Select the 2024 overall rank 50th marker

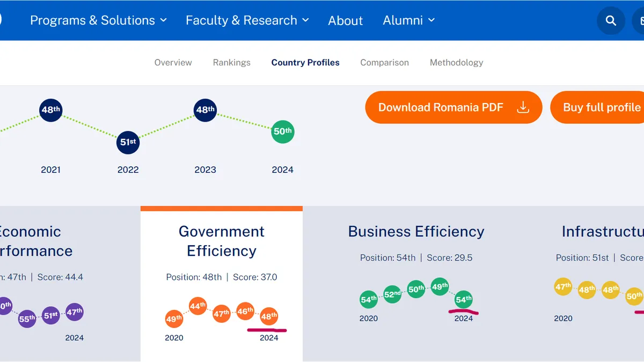pos(283,131)
